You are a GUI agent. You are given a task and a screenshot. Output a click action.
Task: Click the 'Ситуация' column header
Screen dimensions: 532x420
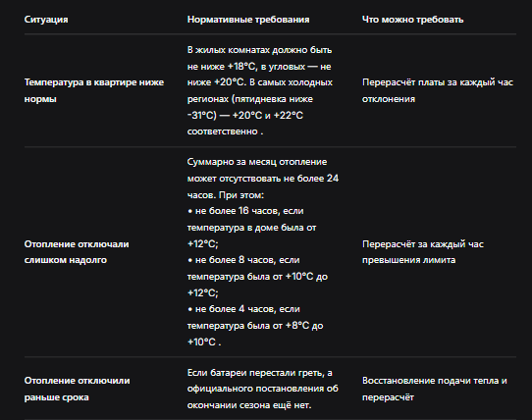click(x=46, y=20)
